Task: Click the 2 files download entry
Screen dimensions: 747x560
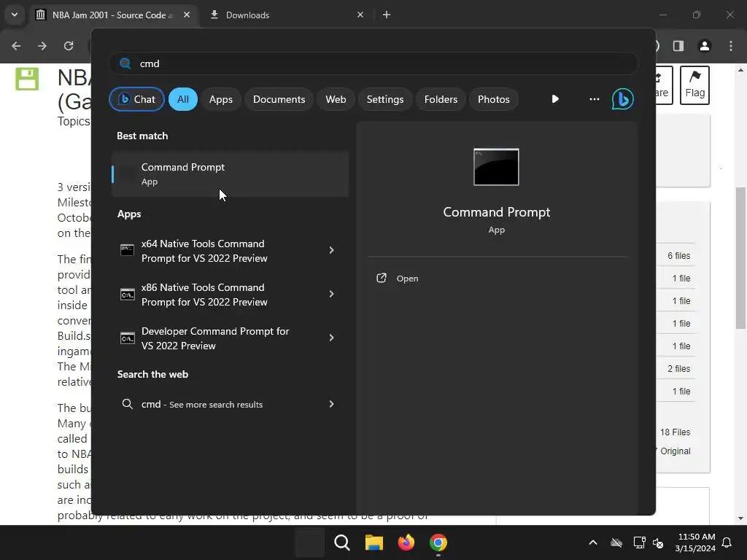Action: click(x=678, y=368)
